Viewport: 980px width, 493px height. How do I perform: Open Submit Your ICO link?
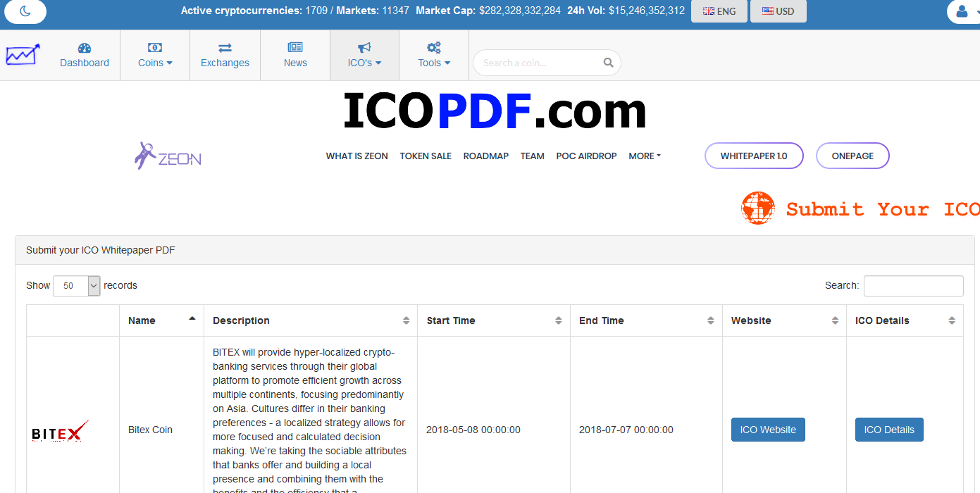883,209
